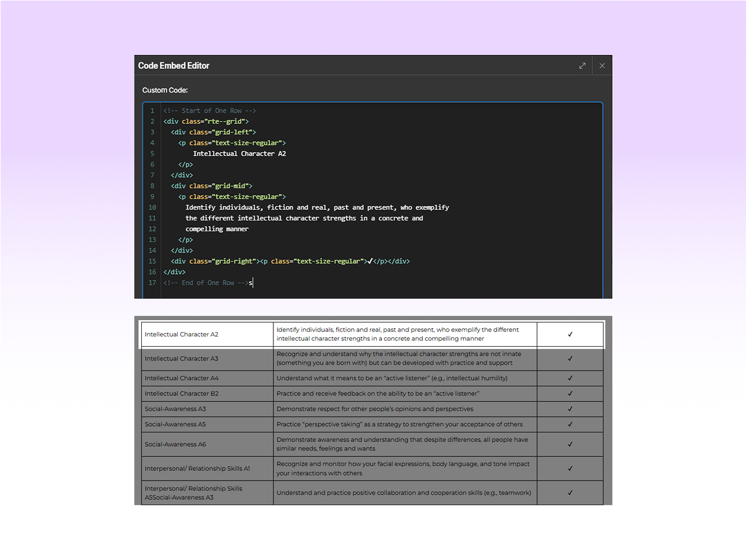Screen dimensions: 746x560
Task: Click checkmark in Interpersonal/ Relationship Skills A1 row
Action: pos(570,469)
